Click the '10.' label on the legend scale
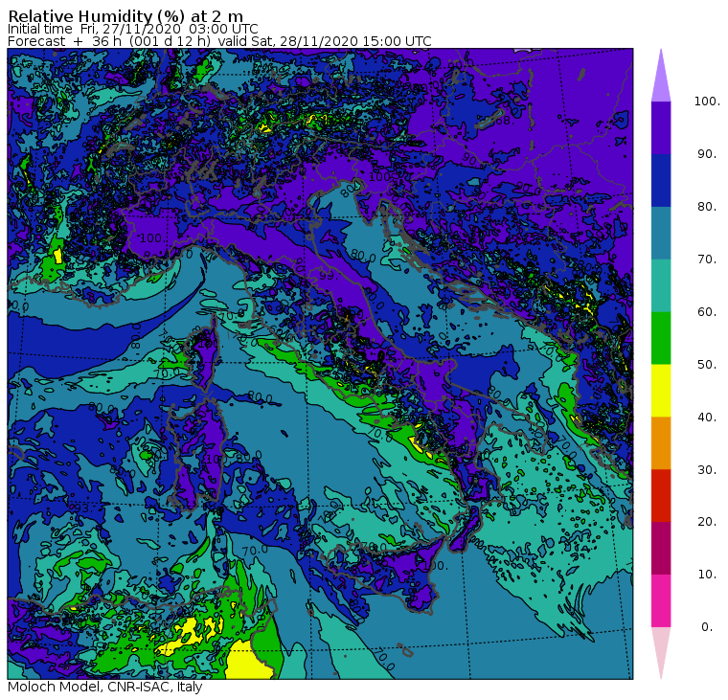This screenshot has height=700, width=728. click(707, 575)
